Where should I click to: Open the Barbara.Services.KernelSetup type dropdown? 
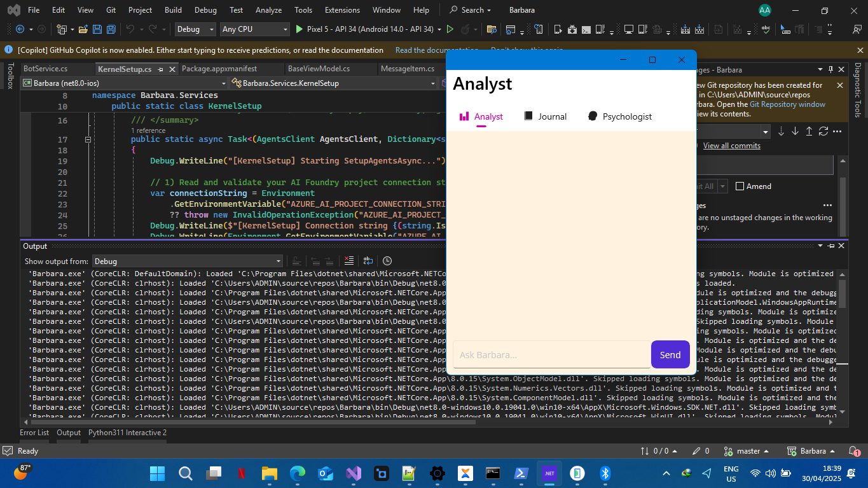[334, 83]
